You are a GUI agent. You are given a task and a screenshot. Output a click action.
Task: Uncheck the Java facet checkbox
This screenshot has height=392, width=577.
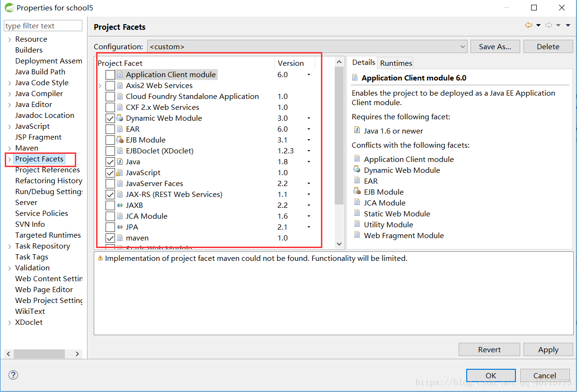[x=110, y=161]
